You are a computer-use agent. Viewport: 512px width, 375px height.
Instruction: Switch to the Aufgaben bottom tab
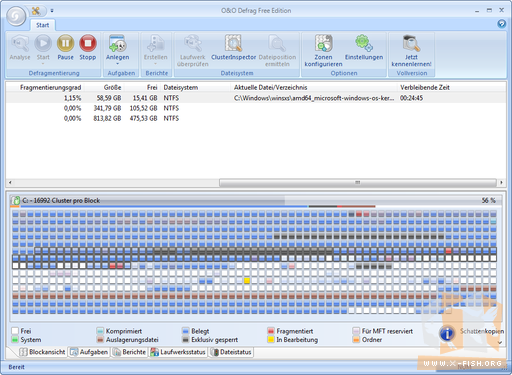(x=89, y=352)
